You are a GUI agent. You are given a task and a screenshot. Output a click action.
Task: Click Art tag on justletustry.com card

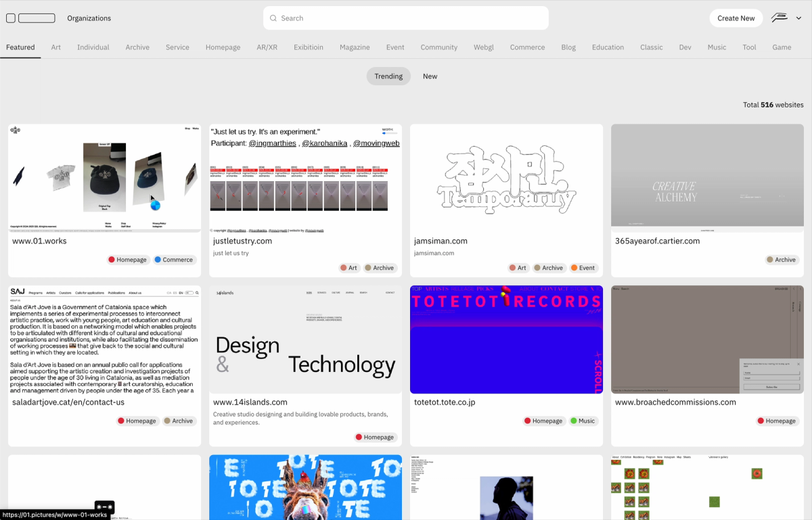[x=349, y=268]
